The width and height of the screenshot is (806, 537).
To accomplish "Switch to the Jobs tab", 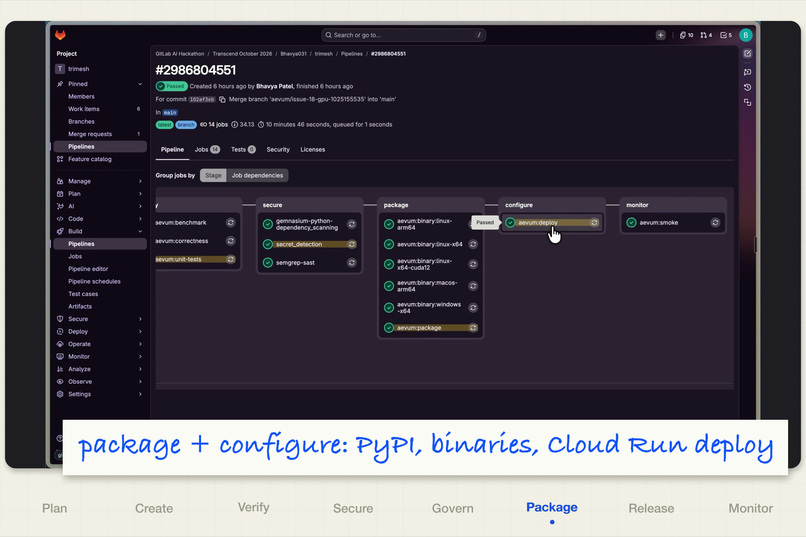I will [x=207, y=150].
